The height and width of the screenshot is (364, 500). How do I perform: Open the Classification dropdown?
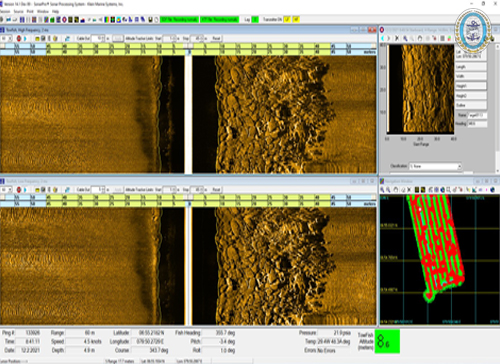(x=435, y=166)
